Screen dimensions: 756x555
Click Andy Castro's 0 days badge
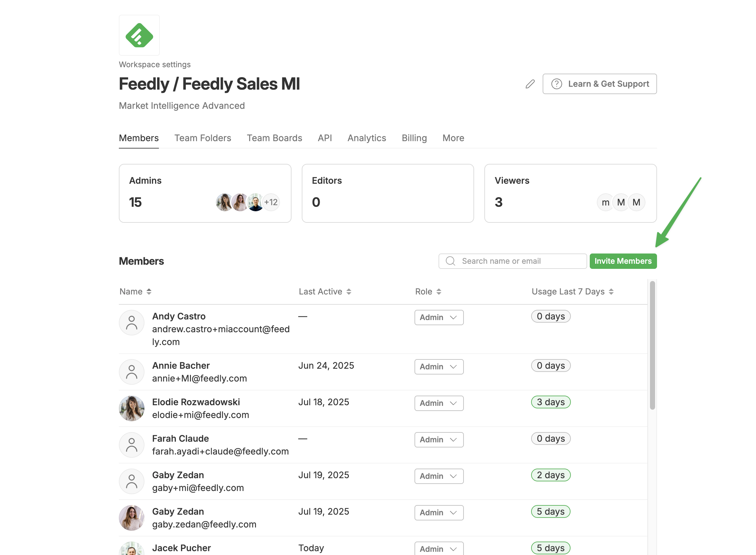551,316
